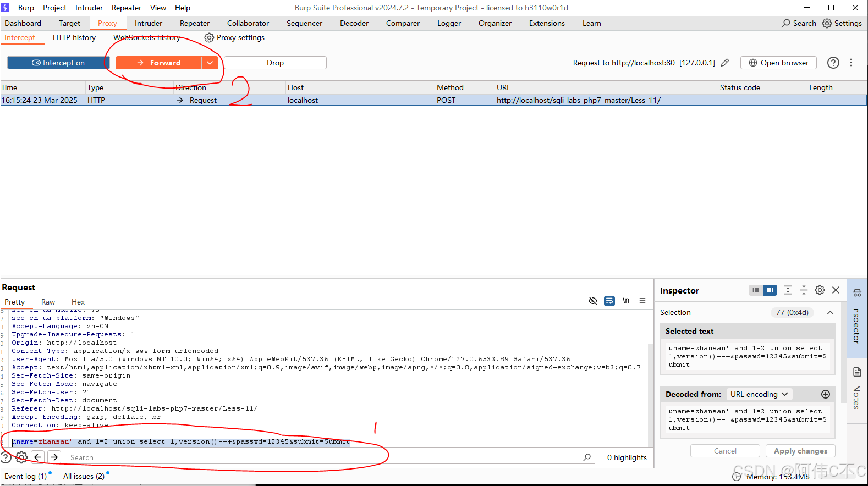Viewport: 868px width, 486px height.
Task: Open the Forward button dropdown arrow
Action: 210,63
